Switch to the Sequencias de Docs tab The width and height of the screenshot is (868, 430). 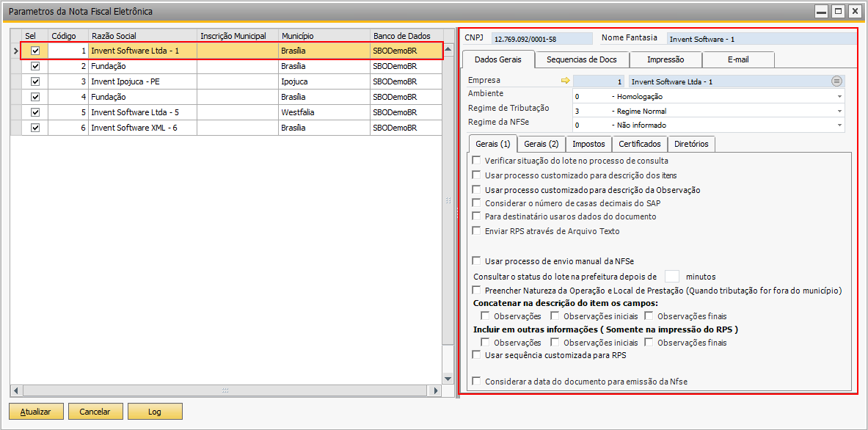click(581, 59)
